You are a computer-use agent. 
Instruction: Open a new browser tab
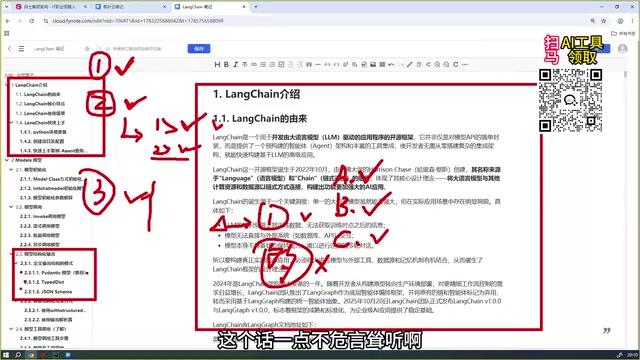(x=256, y=7)
